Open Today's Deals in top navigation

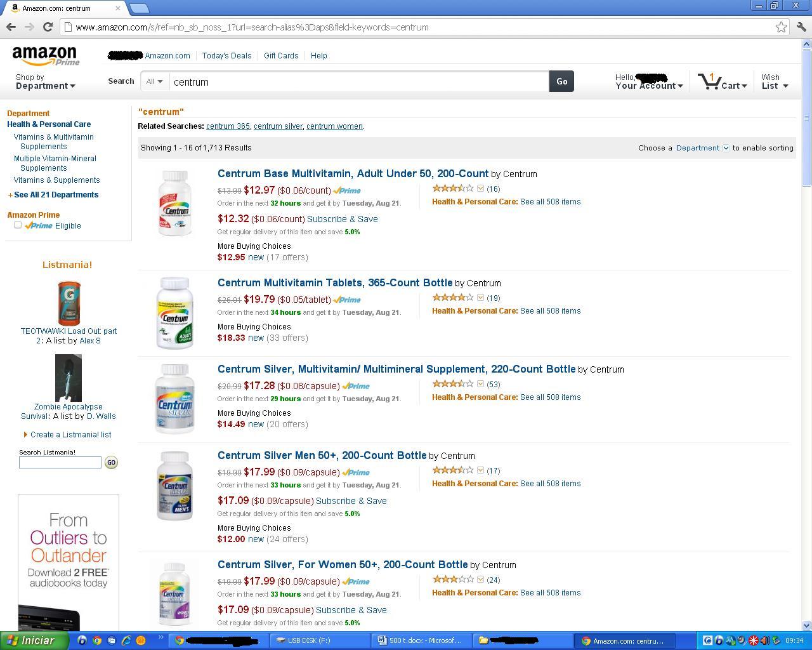tap(226, 56)
